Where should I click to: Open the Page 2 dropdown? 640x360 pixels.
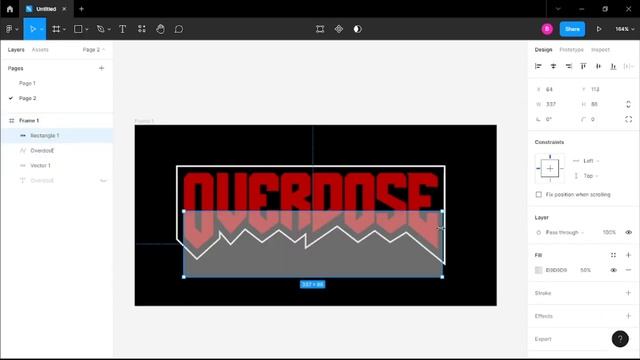[x=93, y=49]
